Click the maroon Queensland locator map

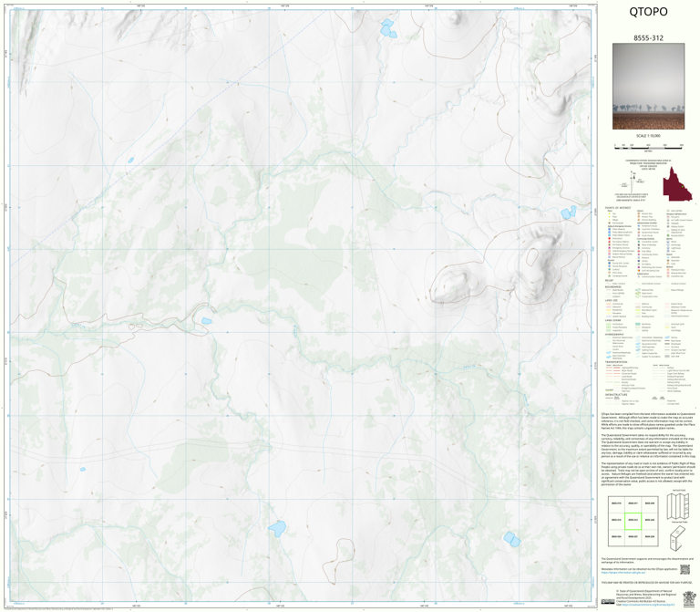[x=677, y=184]
